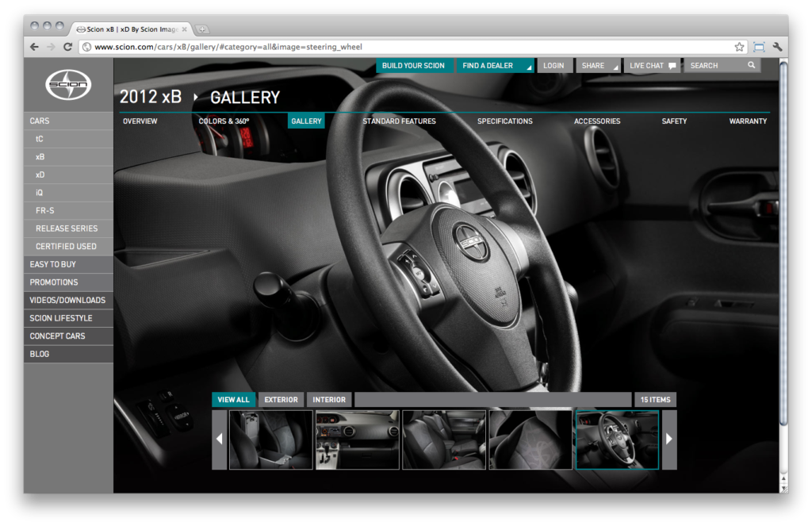The width and height of the screenshot is (812, 526).
Task: Click Cars in the sidebar menu
Action: click(x=68, y=121)
